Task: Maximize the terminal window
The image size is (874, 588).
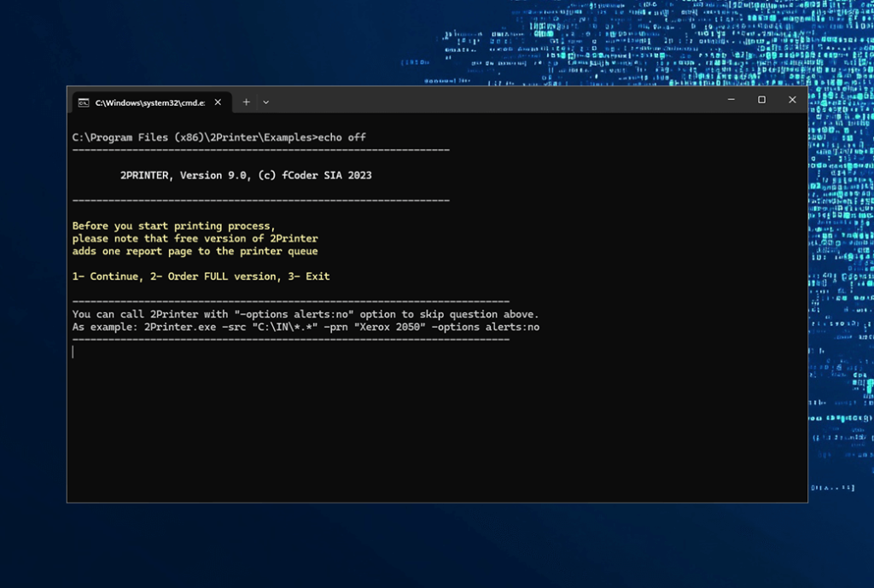Action: (761, 100)
